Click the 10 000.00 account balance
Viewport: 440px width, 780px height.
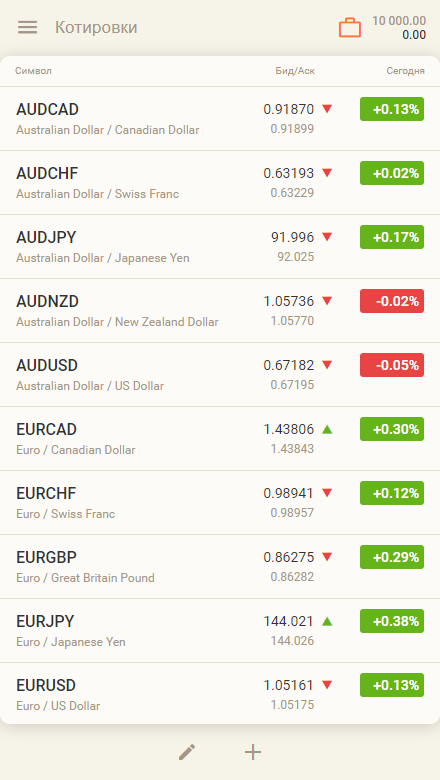coord(399,21)
